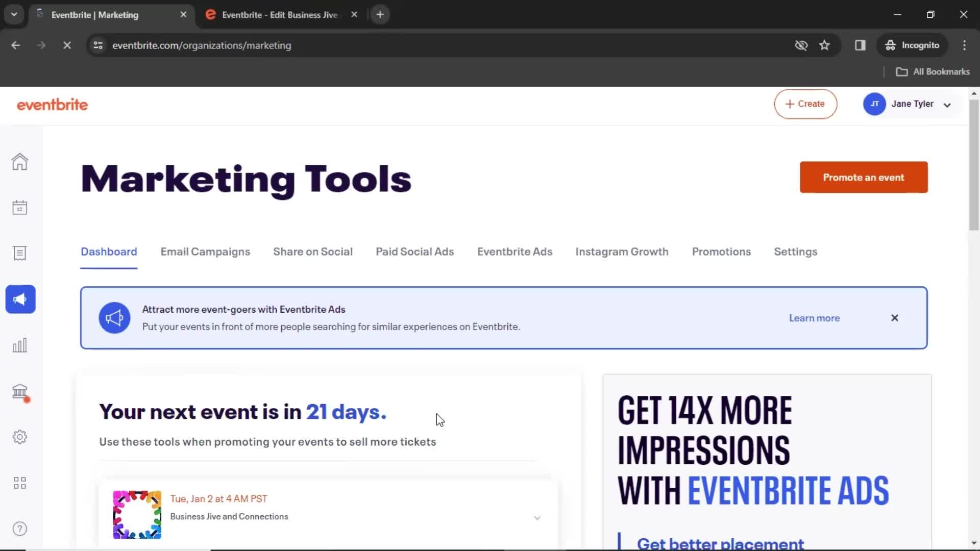
Task: Click the Business Jive event thumbnail
Action: click(137, 515)
